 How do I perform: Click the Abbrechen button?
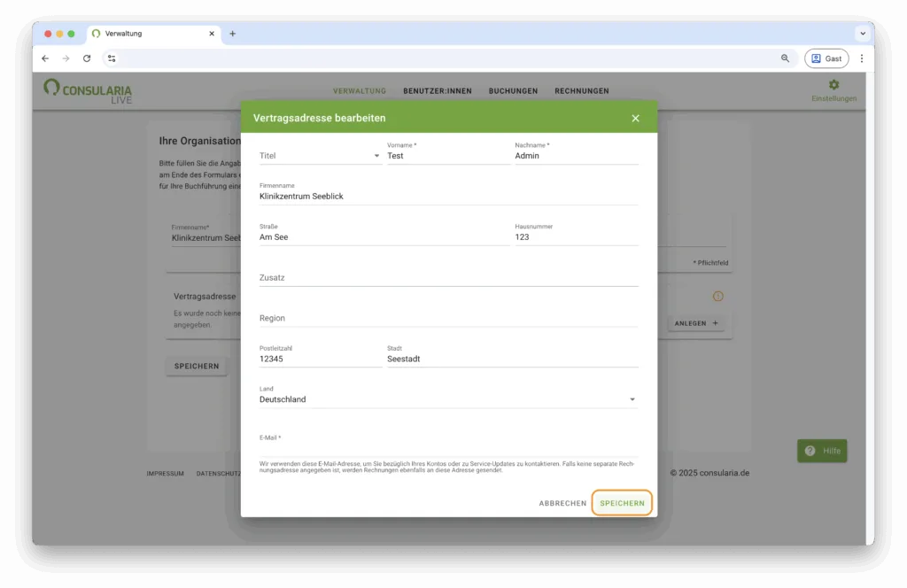562,503
